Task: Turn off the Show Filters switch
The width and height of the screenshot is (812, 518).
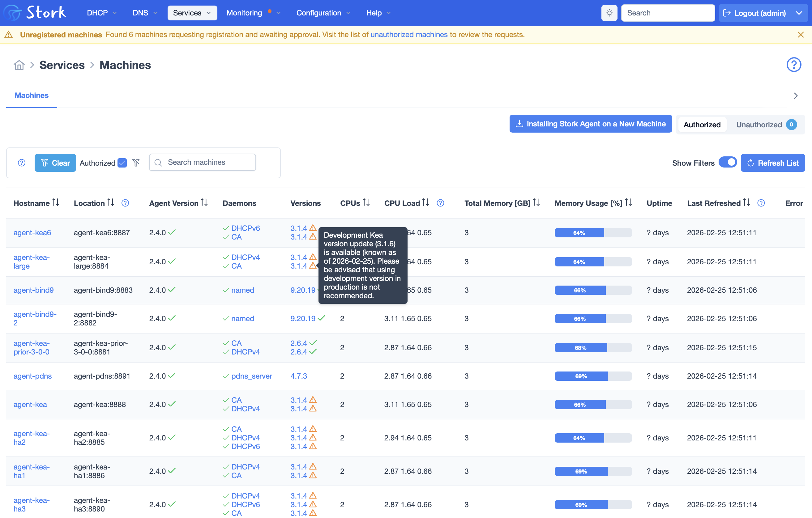Action: 727,163
